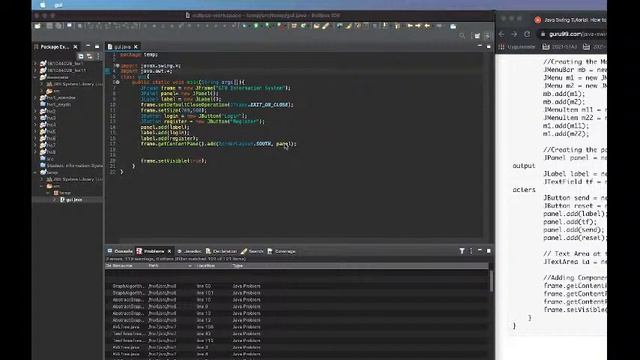Viewport: 640px width, 360px height.
Task: Click the first yellow arrow navigation icon
Action: (410, 26)
